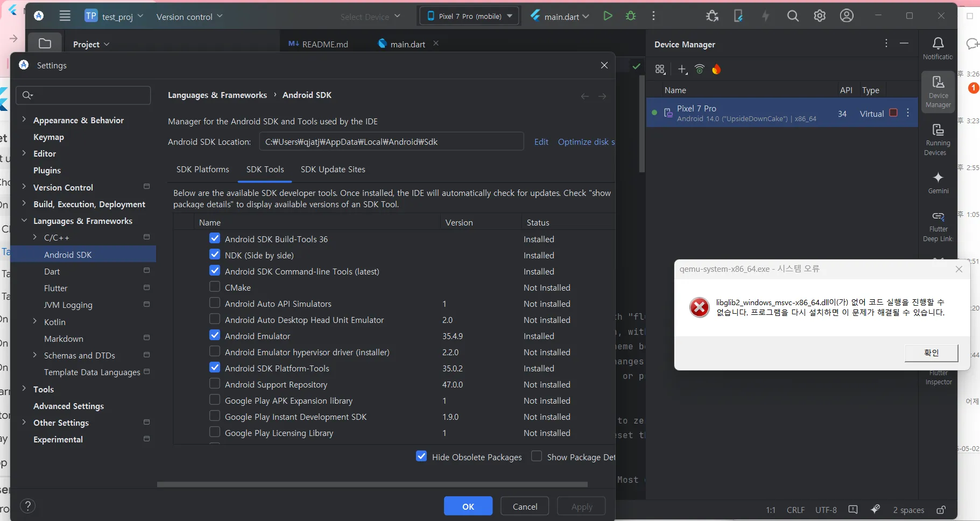
Task: Run main.dart with the green play icon
Action: point(608,16)
